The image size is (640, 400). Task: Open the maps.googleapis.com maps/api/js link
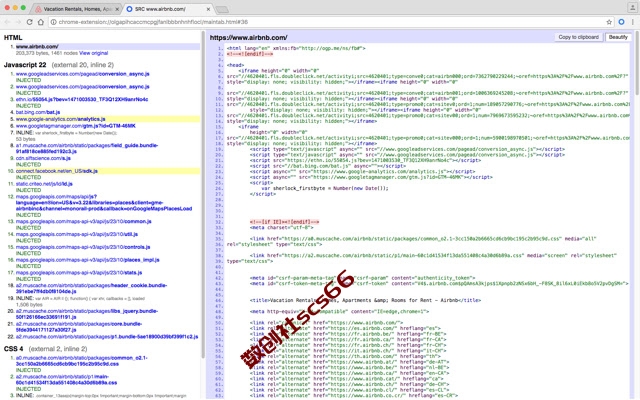[x=104, y=202]
